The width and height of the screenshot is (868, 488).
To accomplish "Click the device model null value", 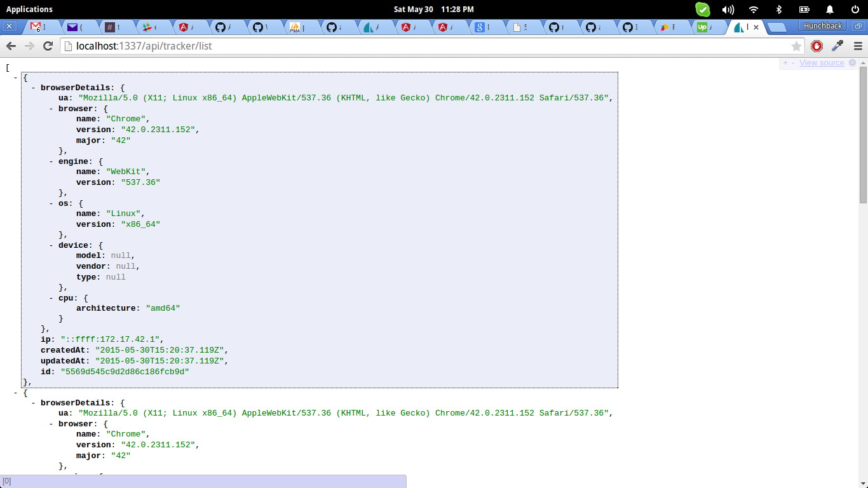I will coord(121,256).
